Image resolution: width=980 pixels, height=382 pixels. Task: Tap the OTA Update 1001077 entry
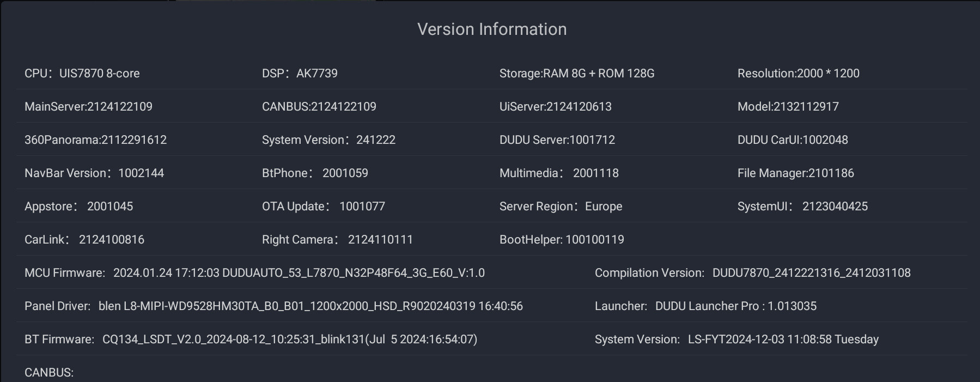323,207
